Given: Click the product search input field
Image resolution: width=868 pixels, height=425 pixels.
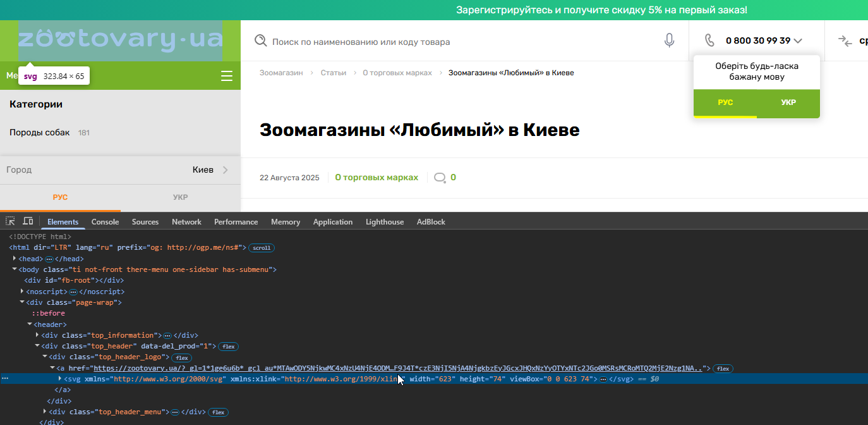Looking at the screenshot, I should (464, 42).
